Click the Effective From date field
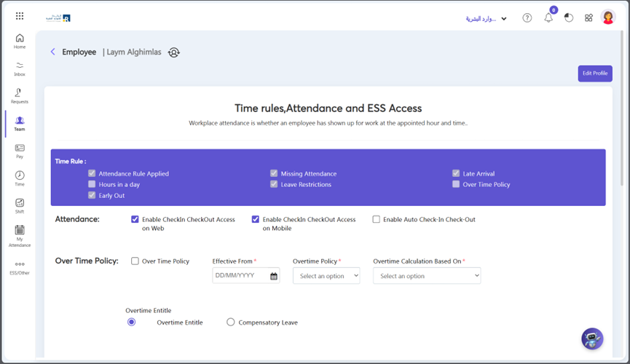Screen dimensions: 630x364 pyautogui.click(x=240, y=276)
